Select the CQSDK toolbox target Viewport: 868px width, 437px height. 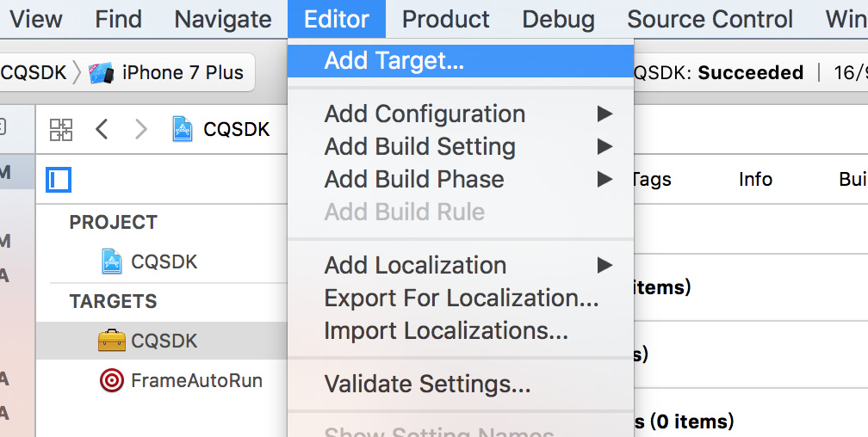click(x=162, y=341)
